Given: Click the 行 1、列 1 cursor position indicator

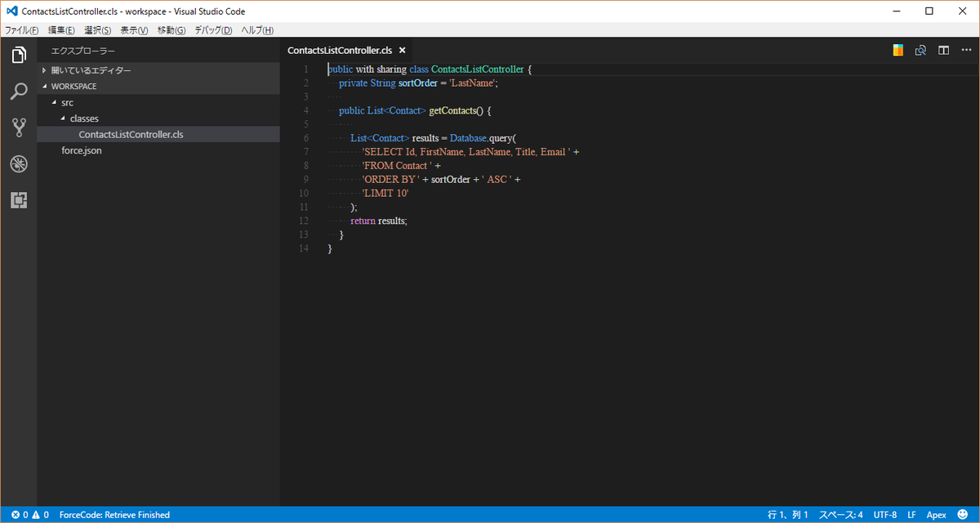Looking at the screenshot, I should point(788,515).
